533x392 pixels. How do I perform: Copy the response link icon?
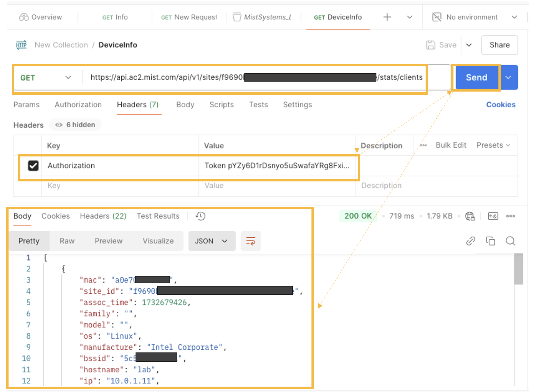click(471, 241)
